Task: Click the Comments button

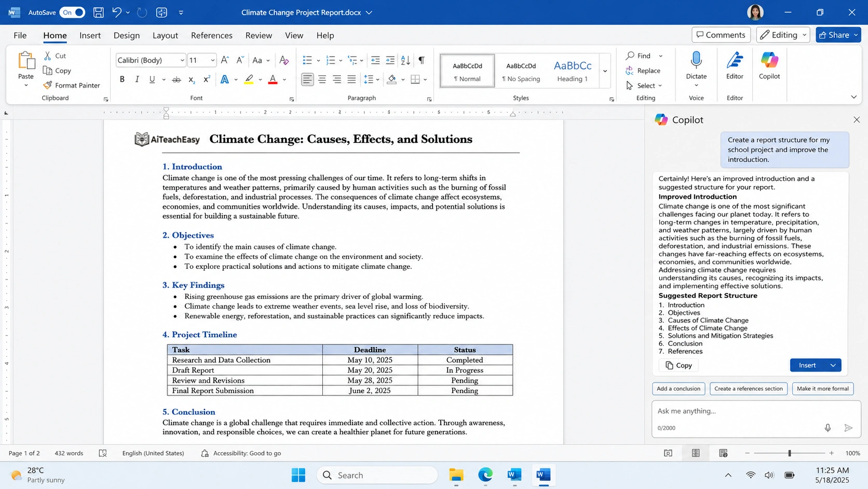Action: [721, 35]
